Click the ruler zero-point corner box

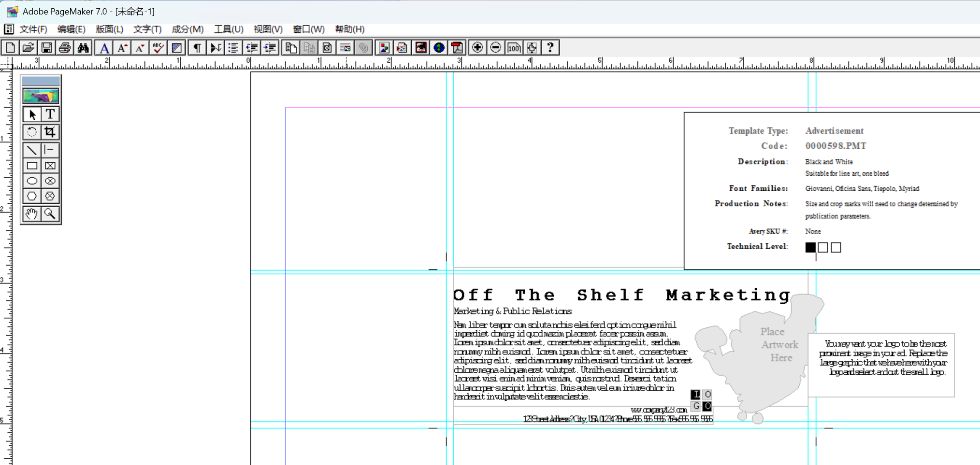pos(6,63)
